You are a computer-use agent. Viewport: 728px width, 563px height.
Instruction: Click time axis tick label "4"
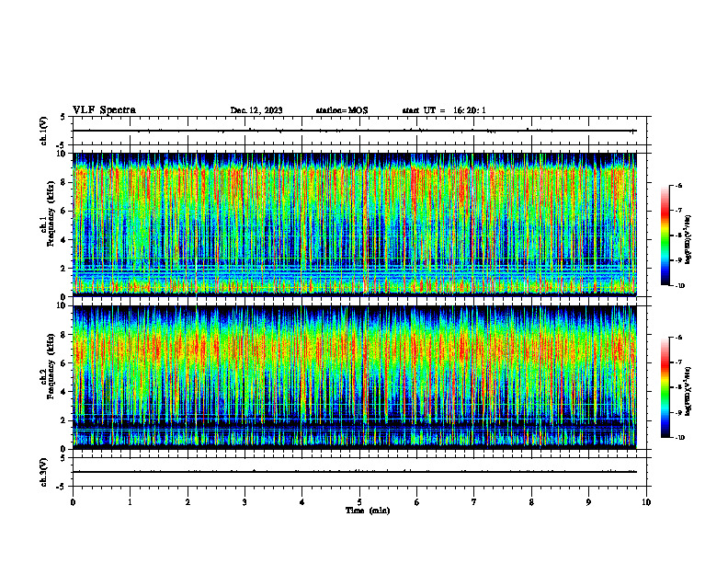[x=302, y=502]
